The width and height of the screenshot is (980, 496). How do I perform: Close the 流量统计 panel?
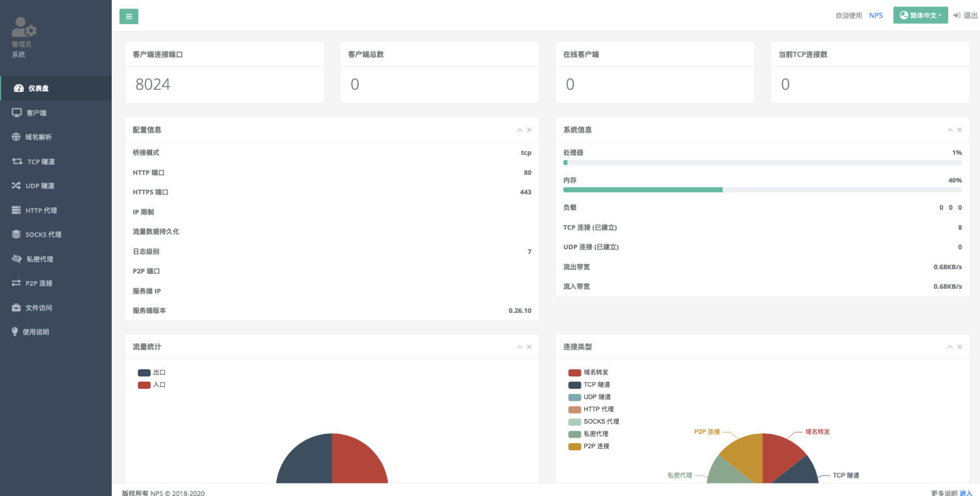coord(529,347)
